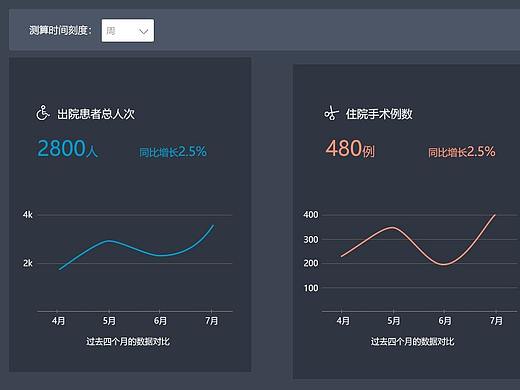Click the wheelchair icon beside 出院患者总人次
520x390 pixels.
(x=43, y=113)
